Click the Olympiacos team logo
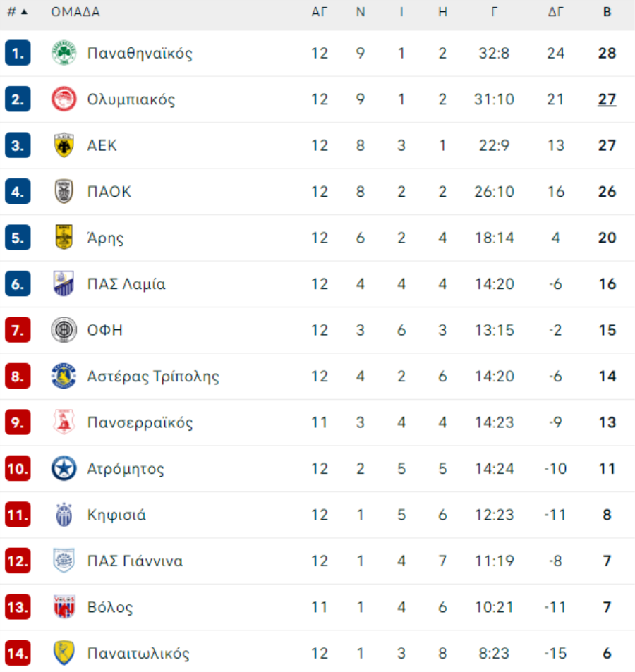The height and width of the screenshot is (672, 635). pyautogui.click(x=64, y=99)
